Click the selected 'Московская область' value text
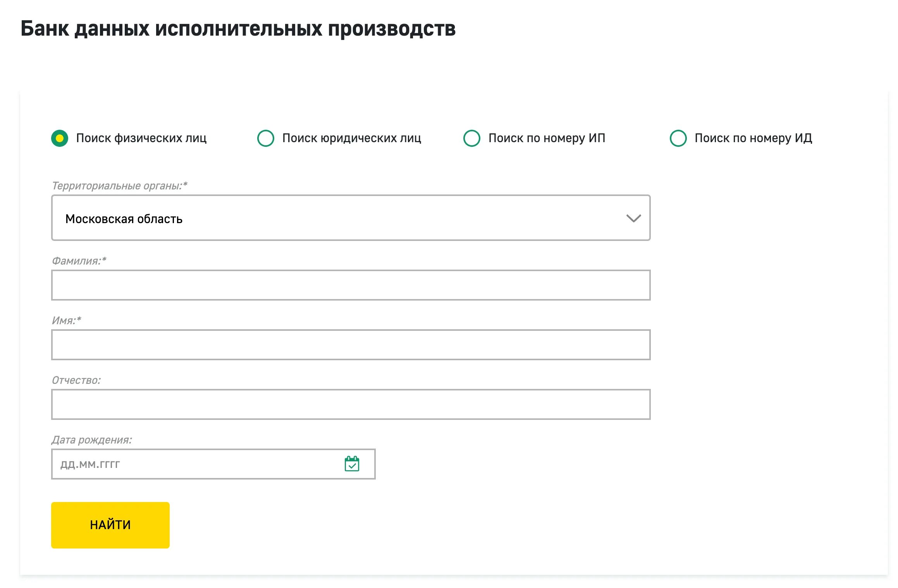This screenshot has height=588, width=898. pyautogui.click(x=124, y=219)
